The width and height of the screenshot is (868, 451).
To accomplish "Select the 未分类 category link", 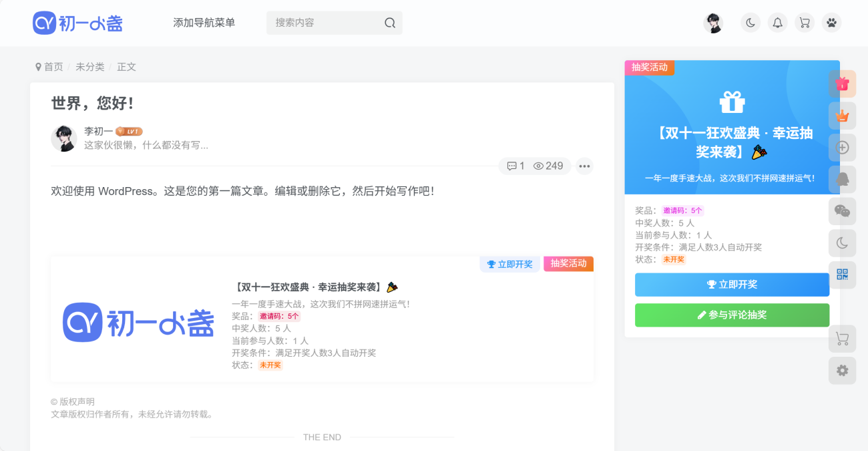I will [89, 66].
